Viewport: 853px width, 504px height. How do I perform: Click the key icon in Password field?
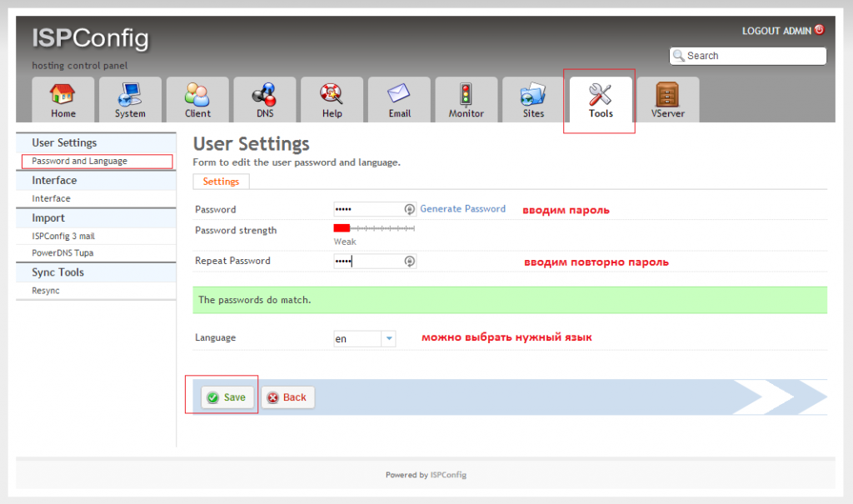tap(410, 209)
